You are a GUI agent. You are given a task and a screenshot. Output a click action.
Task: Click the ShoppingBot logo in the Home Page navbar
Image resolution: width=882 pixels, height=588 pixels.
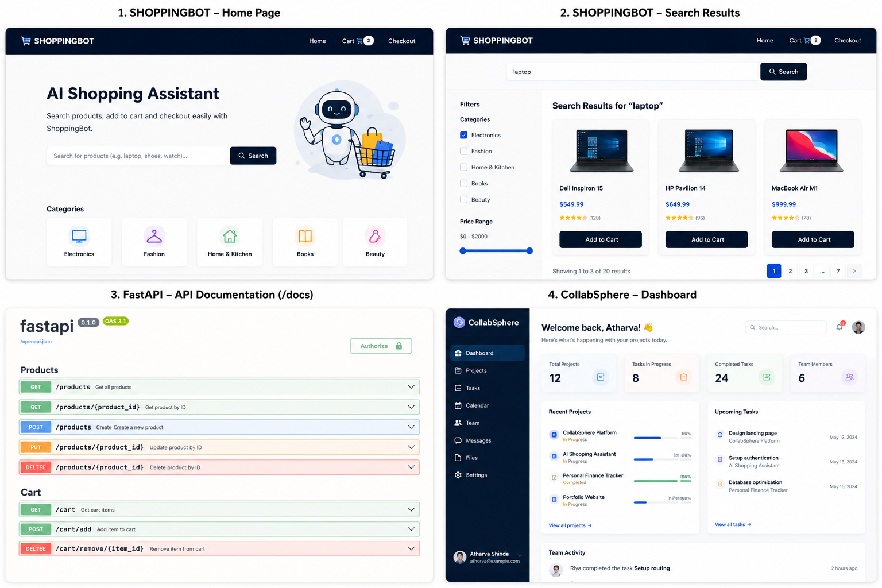pos(57,41)
